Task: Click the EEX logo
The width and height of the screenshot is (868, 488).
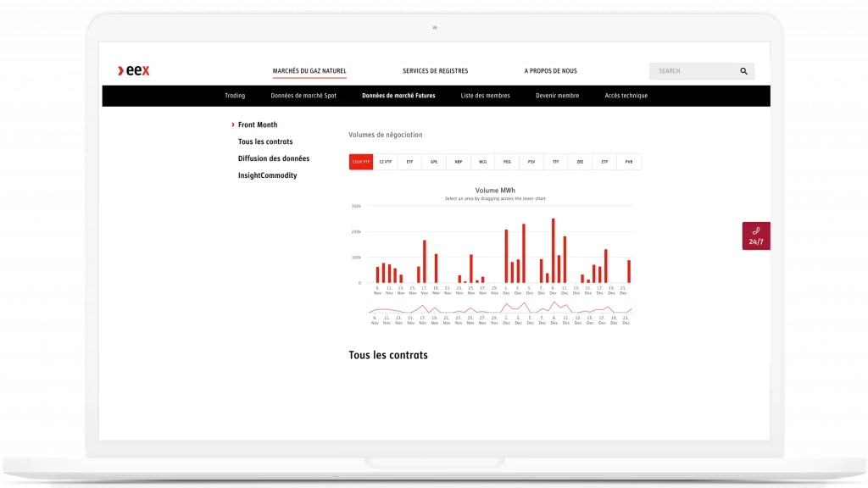Action: 134,71
